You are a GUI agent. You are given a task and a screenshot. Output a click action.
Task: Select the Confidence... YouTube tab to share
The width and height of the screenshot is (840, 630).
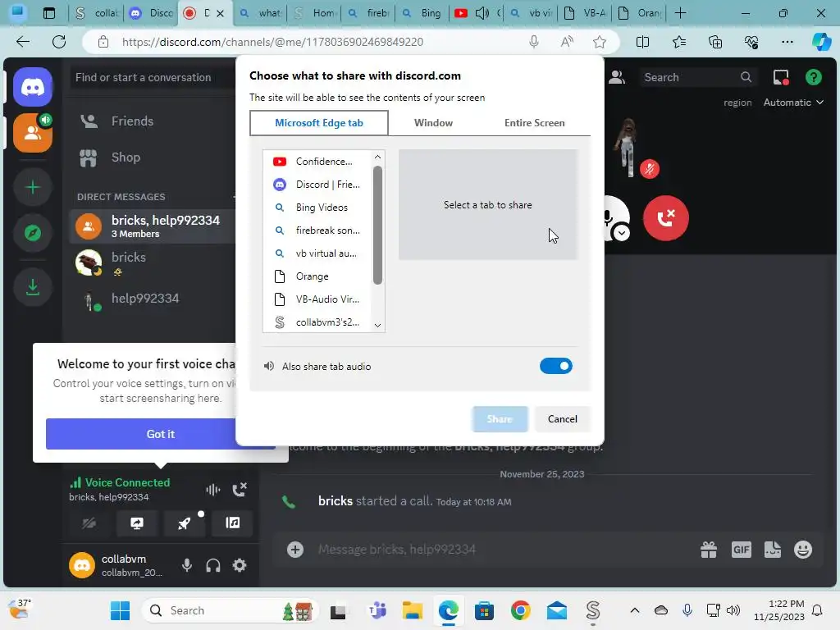pyautogui.click(x=317, y=162)
